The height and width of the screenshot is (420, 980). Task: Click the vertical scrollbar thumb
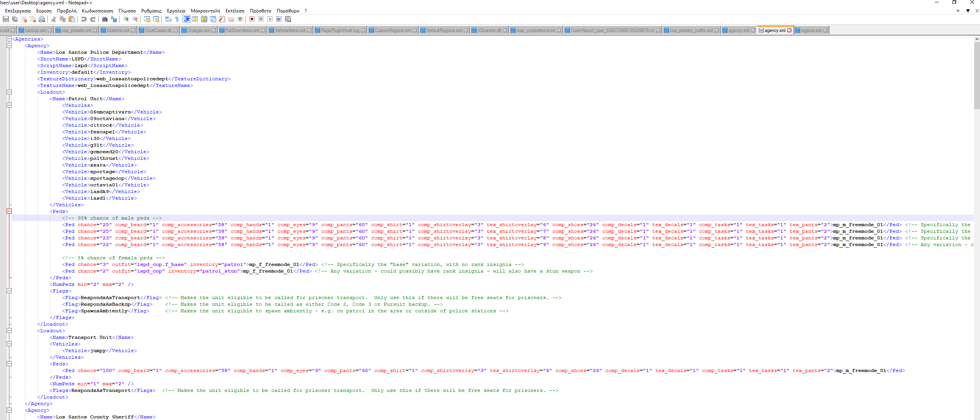977,76
